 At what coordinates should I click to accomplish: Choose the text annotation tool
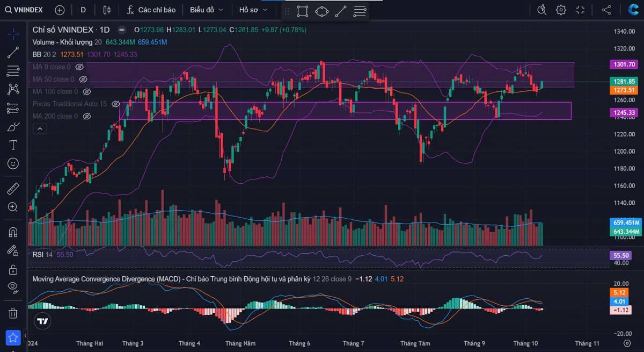tap(13, 145)
